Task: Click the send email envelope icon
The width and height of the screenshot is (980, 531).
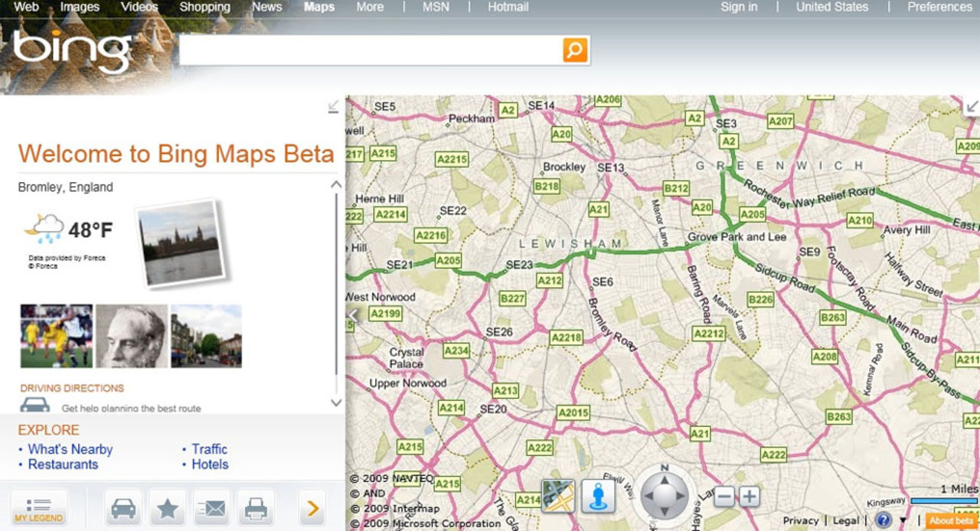Action: (x=212, y=509)
